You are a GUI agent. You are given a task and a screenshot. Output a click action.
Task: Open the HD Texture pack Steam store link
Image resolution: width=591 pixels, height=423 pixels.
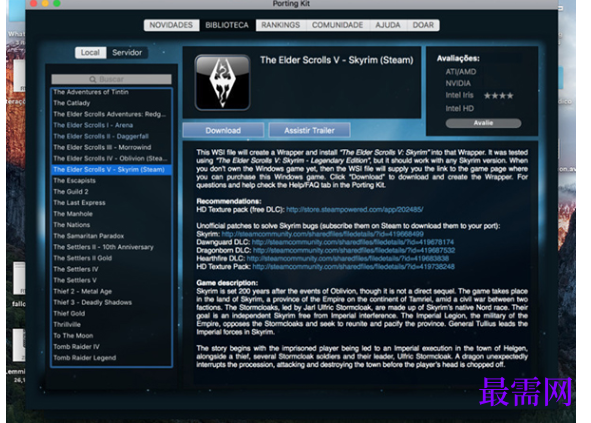click(x=355, y=210)
